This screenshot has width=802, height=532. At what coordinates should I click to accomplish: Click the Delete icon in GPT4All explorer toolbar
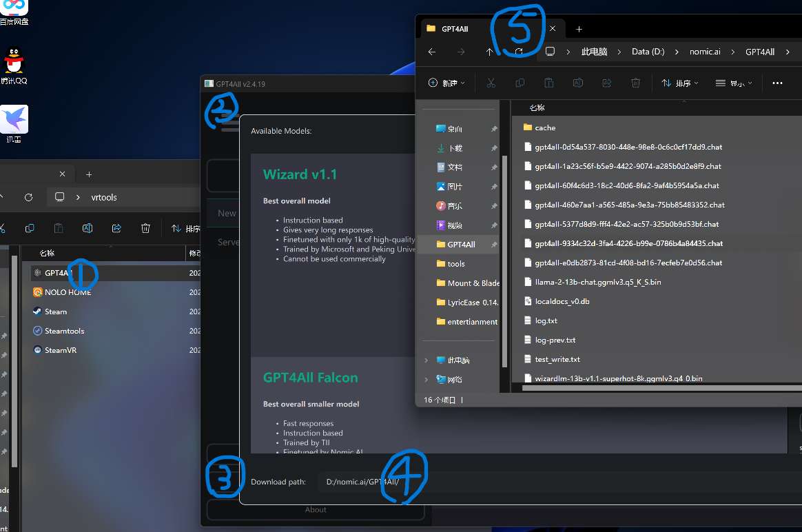pos(635,83)
